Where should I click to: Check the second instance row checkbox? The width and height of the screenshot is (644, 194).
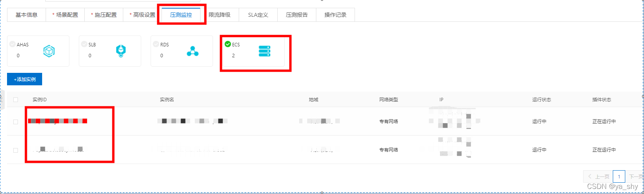click(x=16, y=150)
